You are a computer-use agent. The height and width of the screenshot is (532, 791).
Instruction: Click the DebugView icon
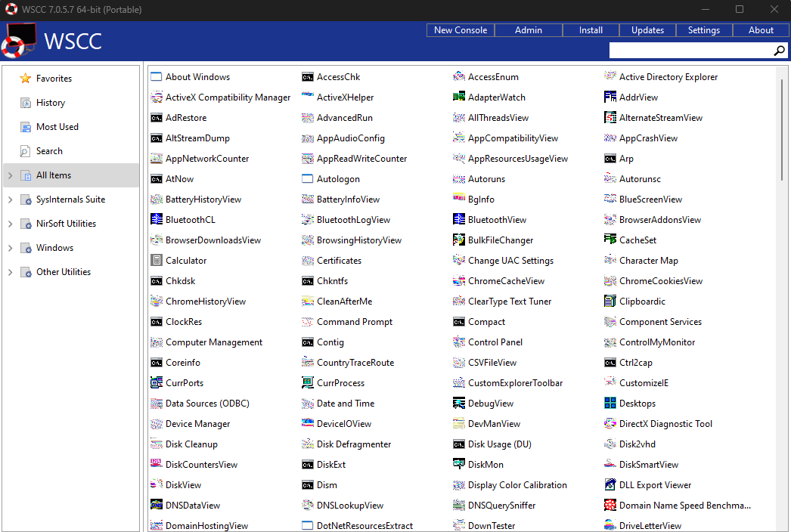coord(458,404)
